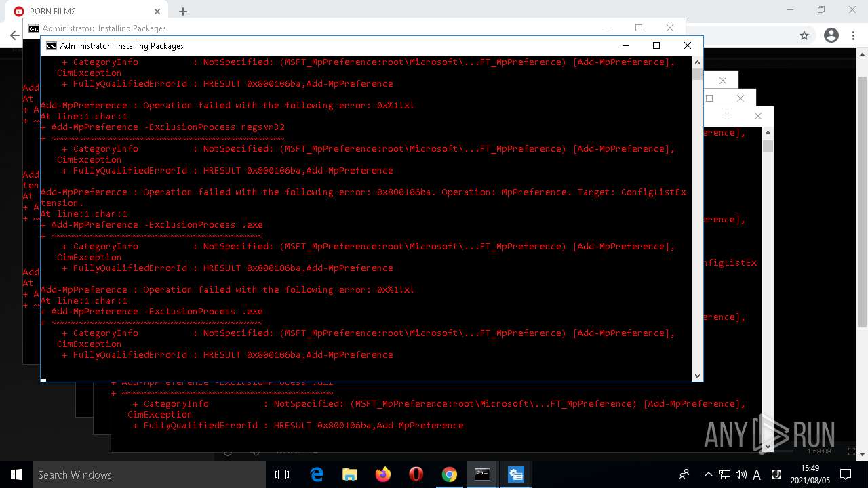Bookmark this page with the star icon
Image resolution: width=868 pixels, height=488 pixels.
(x=804, y=35)
